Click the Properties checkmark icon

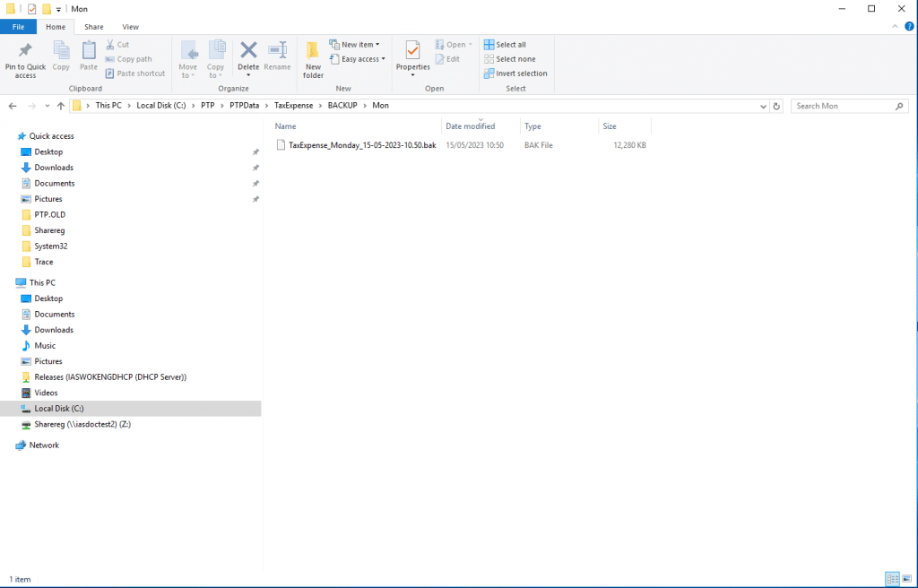pos(412,50)
